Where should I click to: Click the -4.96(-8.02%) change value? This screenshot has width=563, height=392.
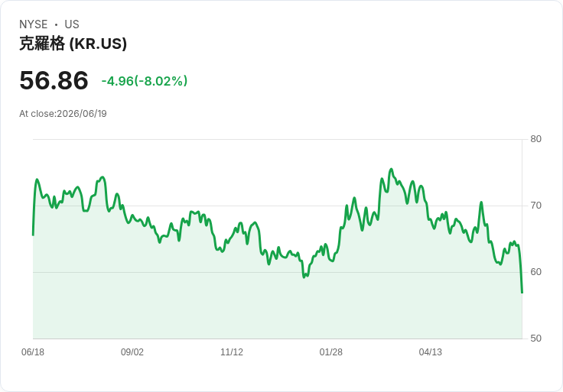coord(145,81)
